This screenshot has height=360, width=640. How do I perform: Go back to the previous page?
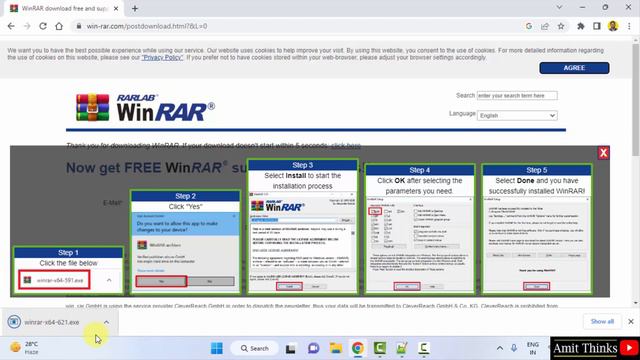coord(11,26)
